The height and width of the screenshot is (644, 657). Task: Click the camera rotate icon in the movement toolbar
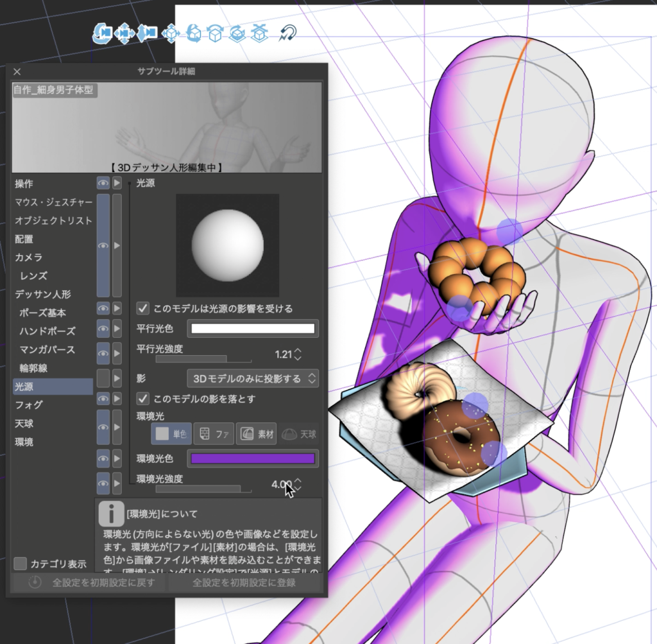102,32
